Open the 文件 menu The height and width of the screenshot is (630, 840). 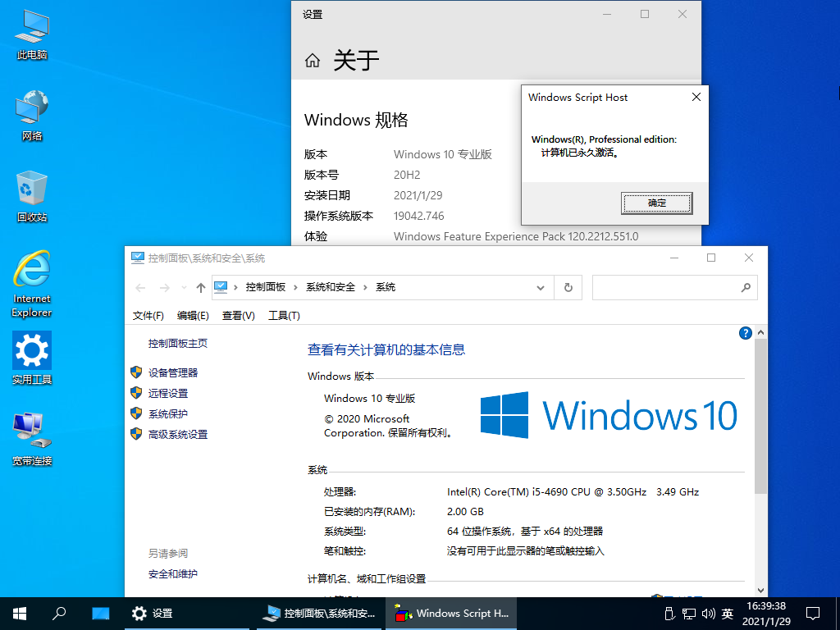tap(148, 315)
